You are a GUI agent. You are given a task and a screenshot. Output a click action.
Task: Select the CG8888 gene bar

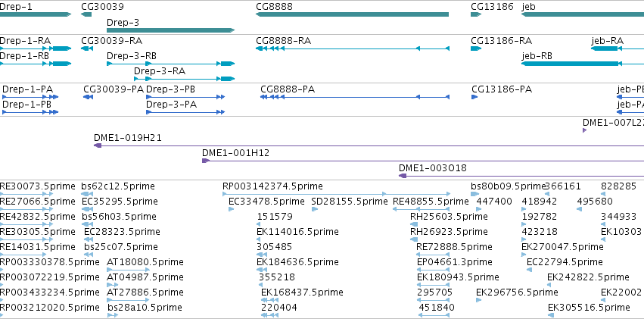[352, 14]
